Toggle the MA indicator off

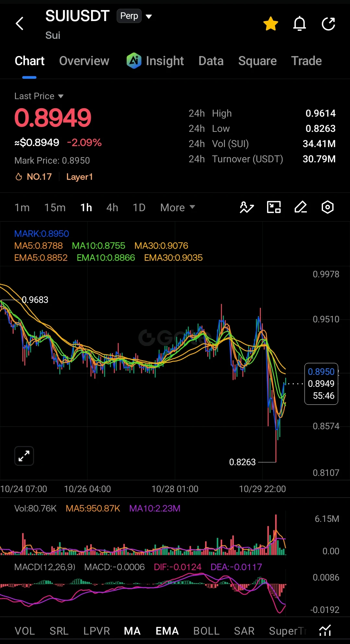[x=132, y=631]
